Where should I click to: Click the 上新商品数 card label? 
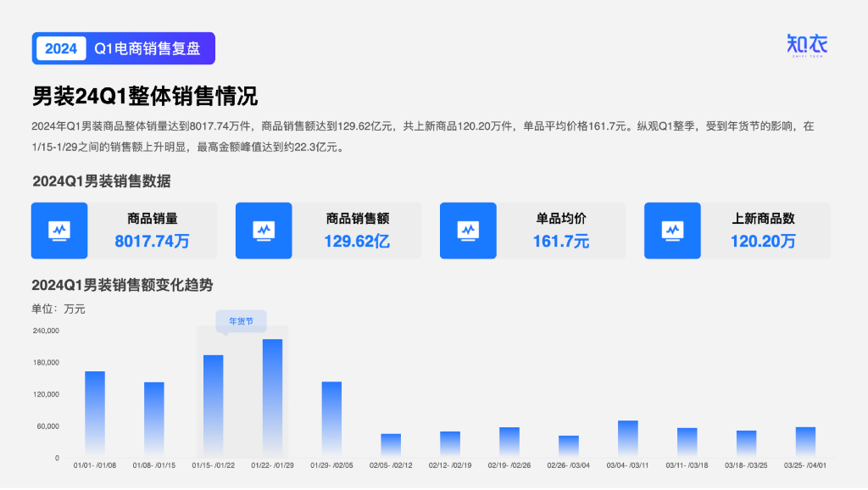pos(764,219)
